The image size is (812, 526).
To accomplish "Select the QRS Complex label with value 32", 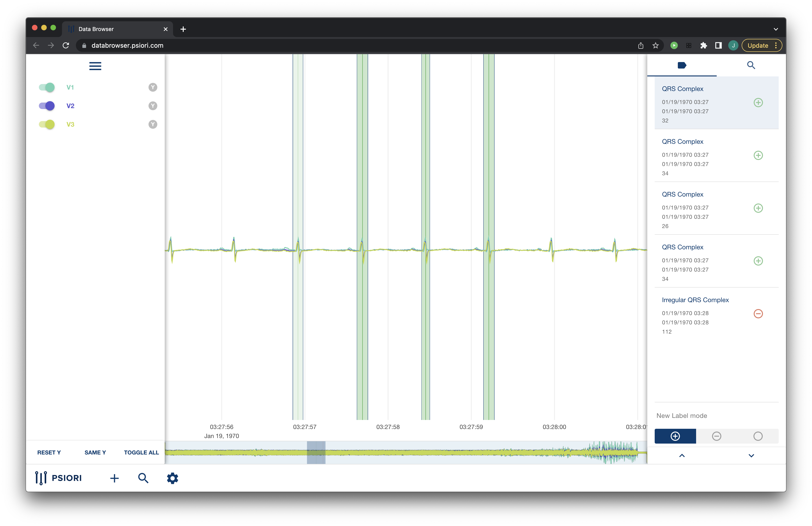I will click(x=716, y=103).
